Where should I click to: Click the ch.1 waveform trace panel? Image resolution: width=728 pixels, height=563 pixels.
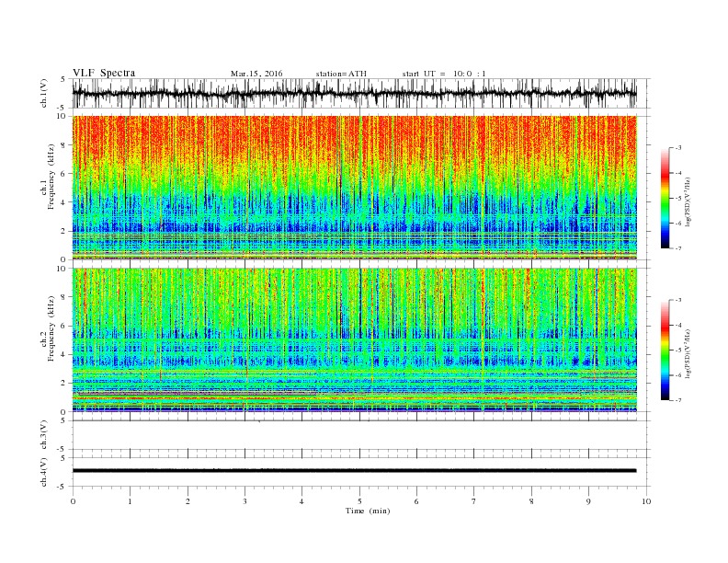click(x=361, y=93)
